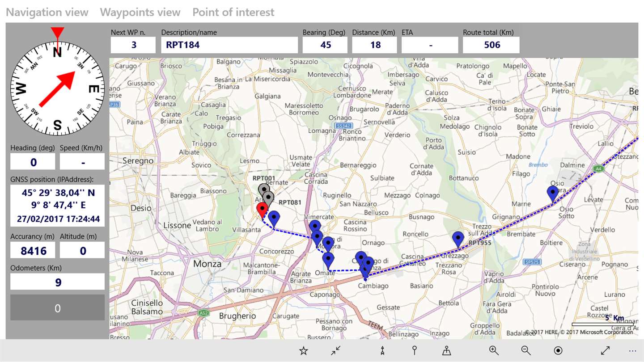Select the Navigation view tab
Viewport: 644px width, 362px height.
pos(47,12)
